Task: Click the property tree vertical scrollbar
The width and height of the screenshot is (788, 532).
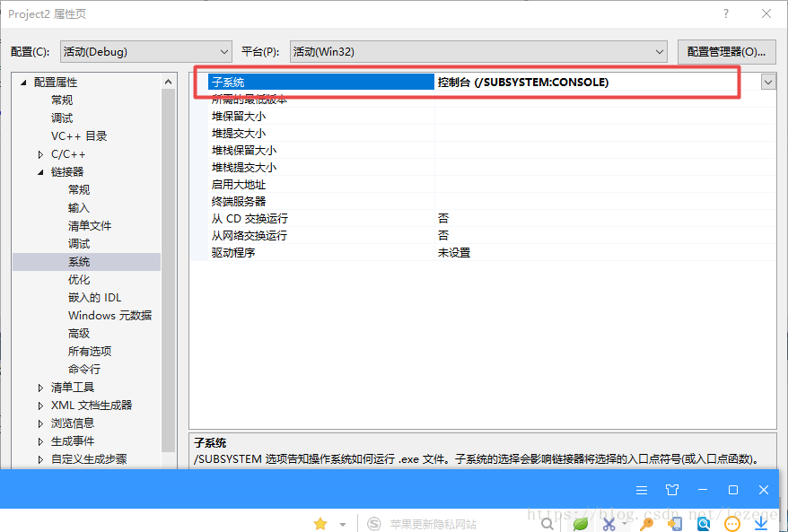Action: pyautogui.click(x=169, y=269)
